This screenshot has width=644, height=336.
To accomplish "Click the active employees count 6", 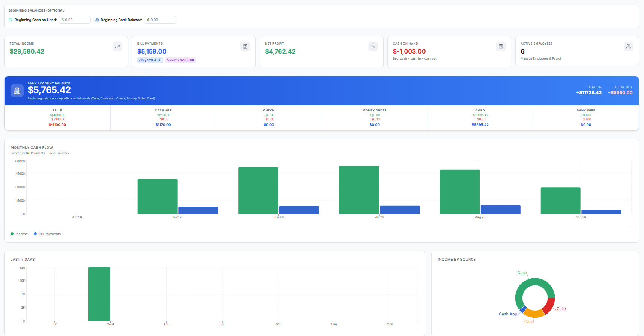I will 522,52.
